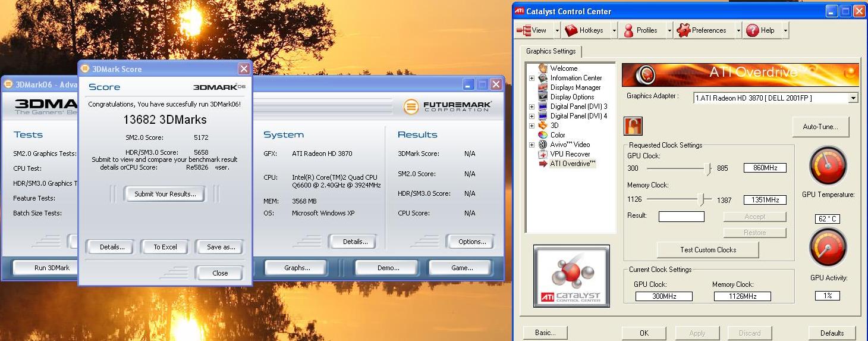The image size is (868, 341).
Task: Expand the Information Center tree node
Action: click(x=532, y=78)
